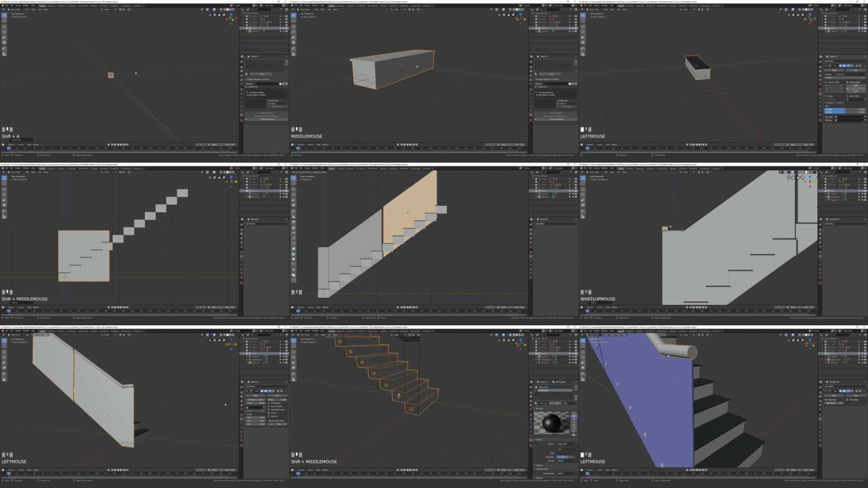Toggle Sharp Edges checkbox in bottom-right modifier panel
This screenshot has width=868, height=488.
point(847,400)
